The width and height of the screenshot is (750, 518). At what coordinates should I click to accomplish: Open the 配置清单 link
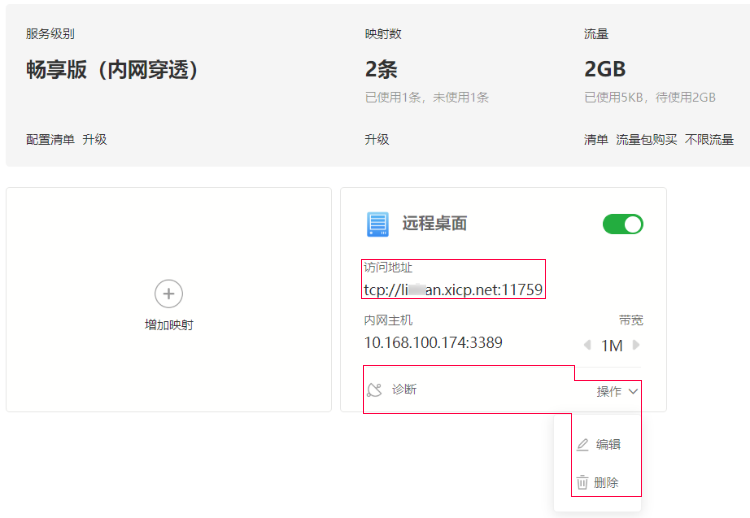[50, 140]
